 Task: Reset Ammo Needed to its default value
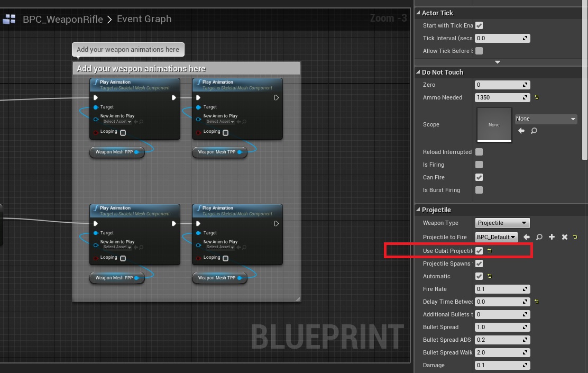pos(536,97)
